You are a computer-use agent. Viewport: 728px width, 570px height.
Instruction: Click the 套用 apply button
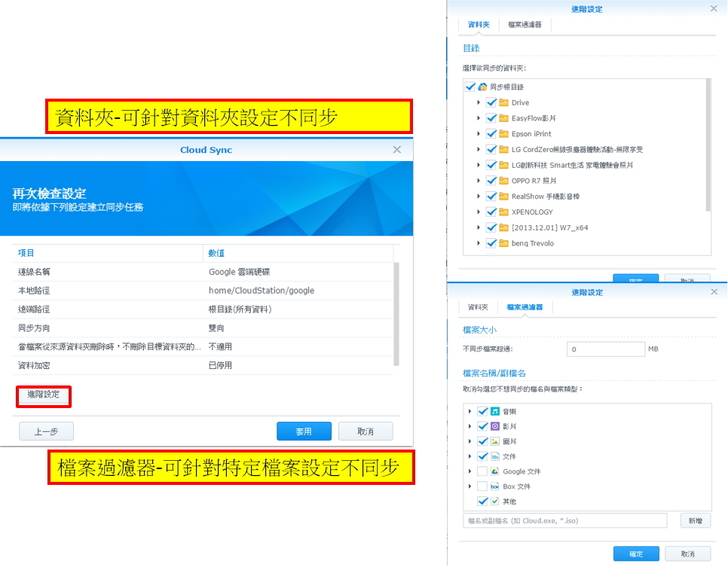[x=303, y=431]
